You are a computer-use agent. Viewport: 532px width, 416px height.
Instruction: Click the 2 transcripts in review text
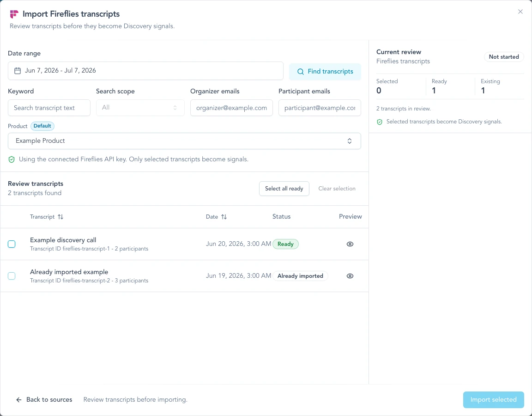[404, 109]
